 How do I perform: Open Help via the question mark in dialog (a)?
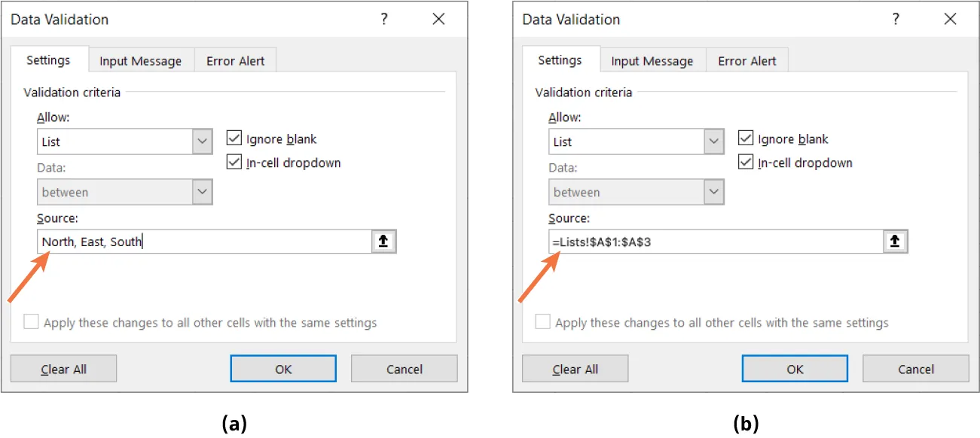coord(384,19)
